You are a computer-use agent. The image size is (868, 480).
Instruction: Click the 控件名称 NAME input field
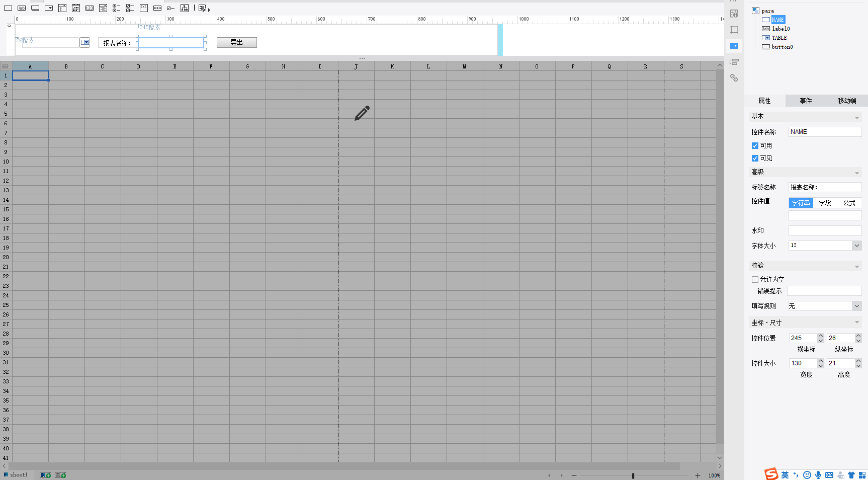point(825,132)
